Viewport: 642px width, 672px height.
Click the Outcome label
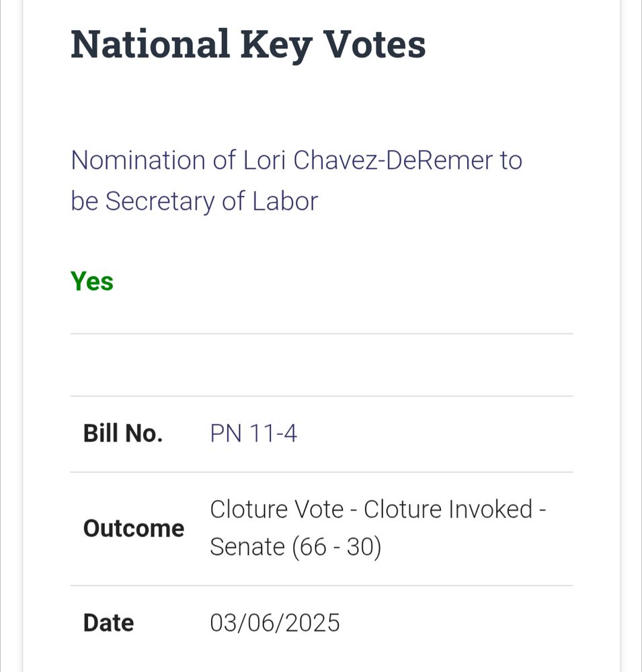tap(133, 528)
